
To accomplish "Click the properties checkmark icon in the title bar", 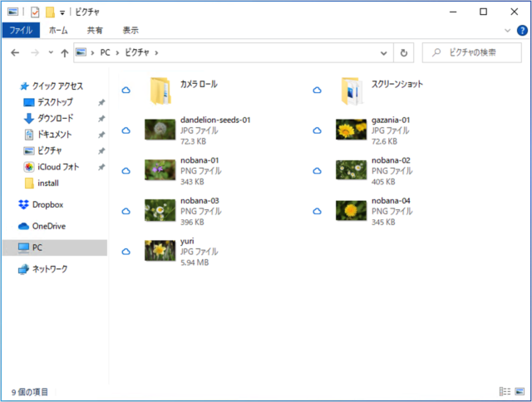I will pyautogui.click(x=34, y=12).
